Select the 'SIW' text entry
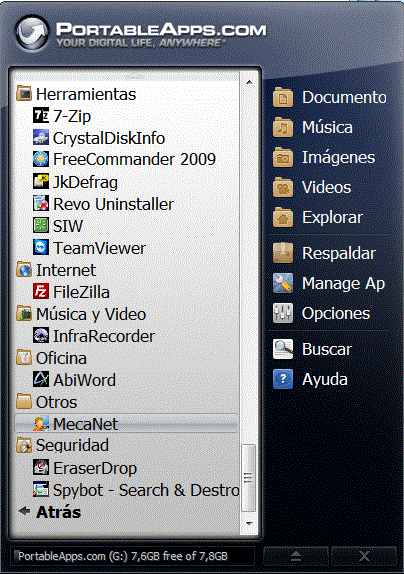Viewport: 404px width, 574px height. pos(68,226)
